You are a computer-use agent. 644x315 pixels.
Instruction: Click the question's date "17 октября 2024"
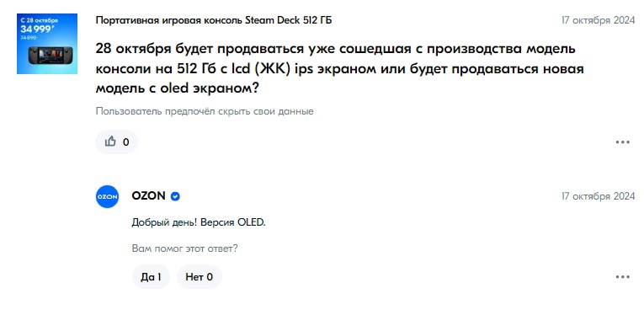(x=598, y=20)
